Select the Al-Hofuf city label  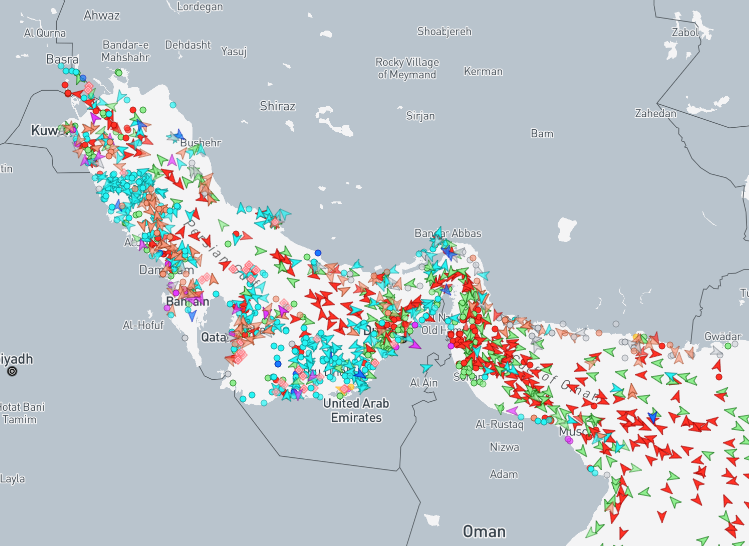[143, 325]
